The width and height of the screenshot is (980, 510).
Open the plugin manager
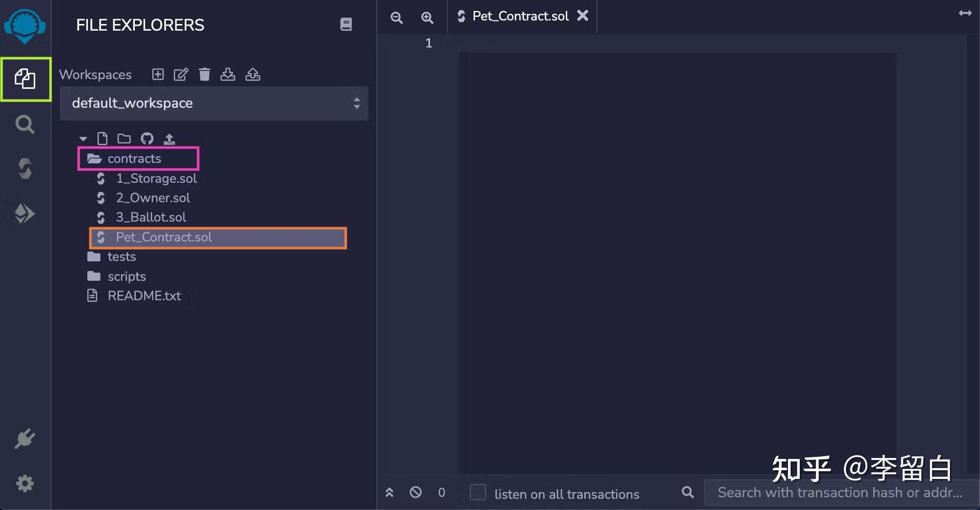point(25,438)
